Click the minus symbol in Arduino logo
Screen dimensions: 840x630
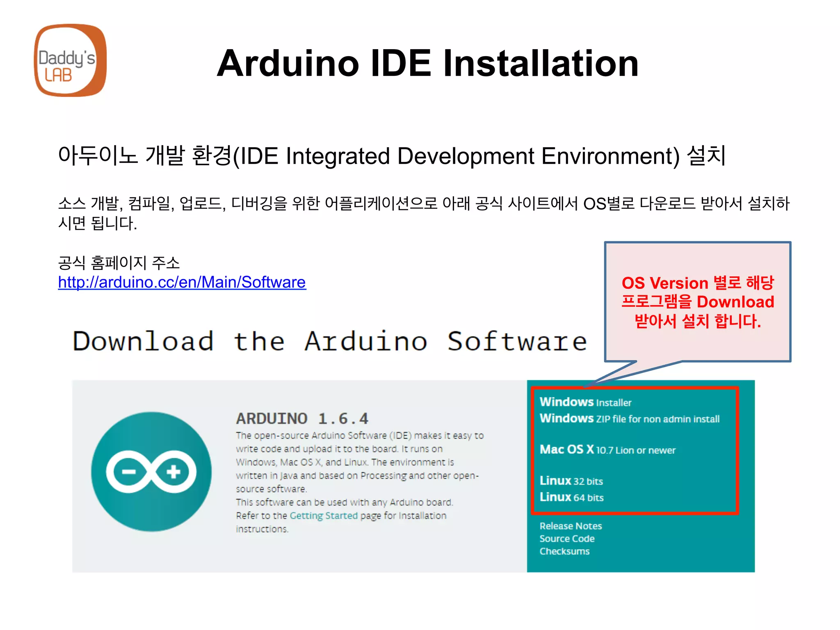click(129, 472)
